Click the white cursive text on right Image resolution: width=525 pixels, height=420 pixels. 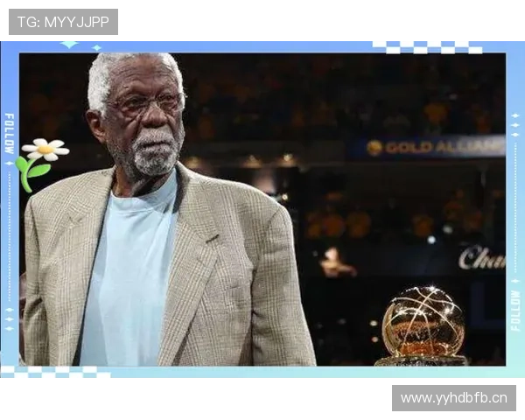pos(481,257)
